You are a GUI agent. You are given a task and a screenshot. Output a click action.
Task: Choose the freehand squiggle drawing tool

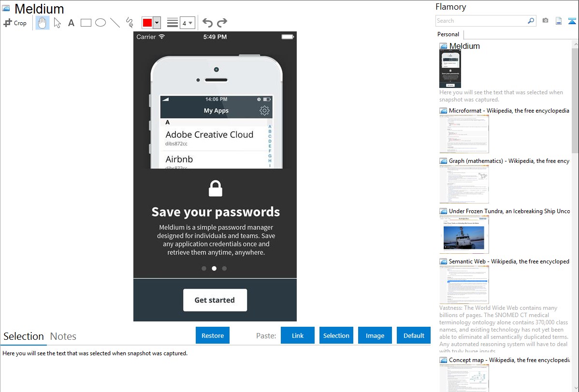point(130,23)
